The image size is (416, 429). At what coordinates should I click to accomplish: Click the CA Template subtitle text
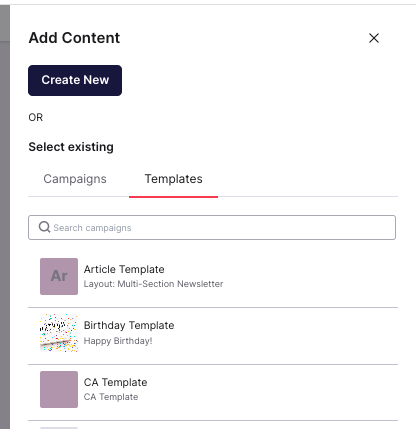point(111,397)
